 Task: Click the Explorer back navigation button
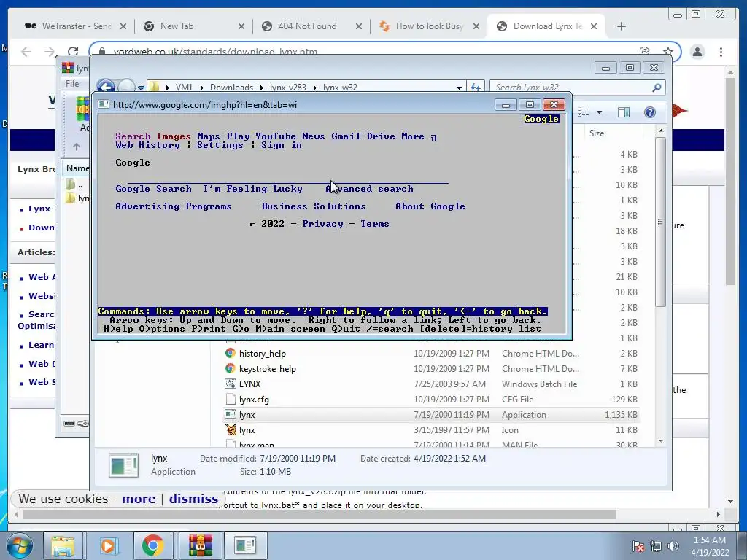point(106,87)
